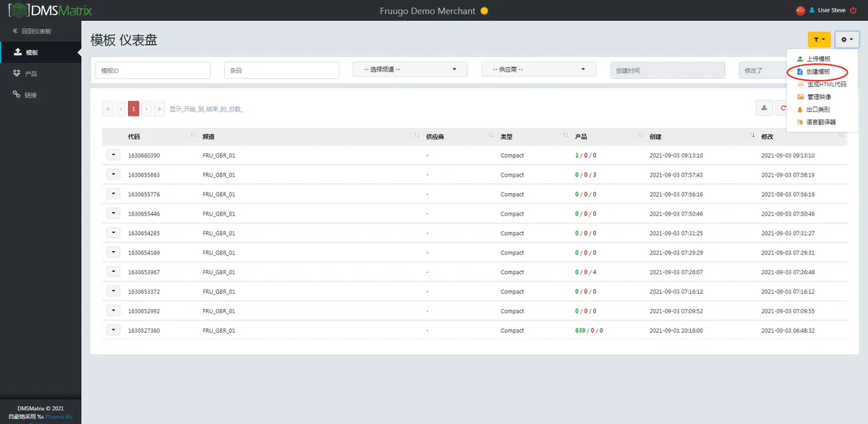The width and height of the screenshot is (868, 424).
Task: Click the 创建时间 date field
Action: coord(668,70)
